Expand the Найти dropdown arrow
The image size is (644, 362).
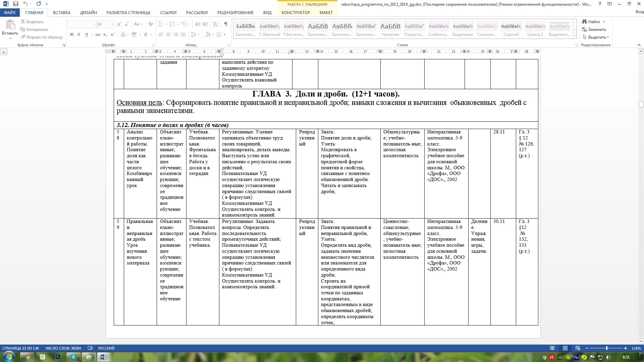coord(604,22)
